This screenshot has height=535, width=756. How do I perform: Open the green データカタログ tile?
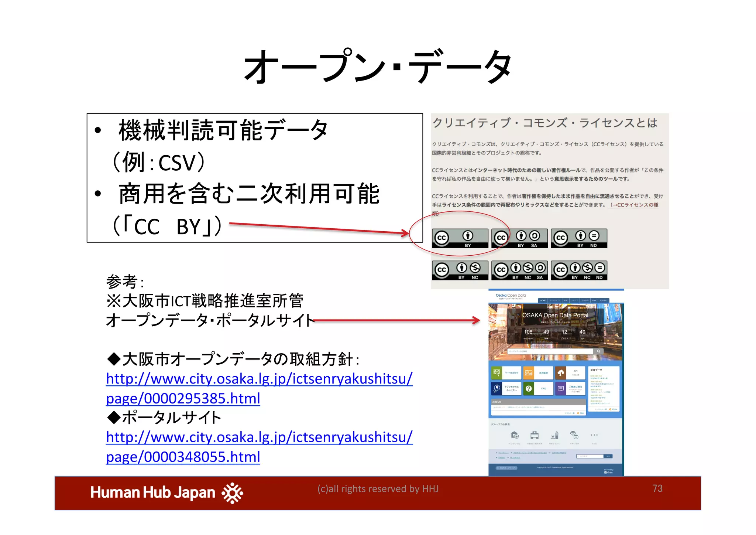(506, 373)
